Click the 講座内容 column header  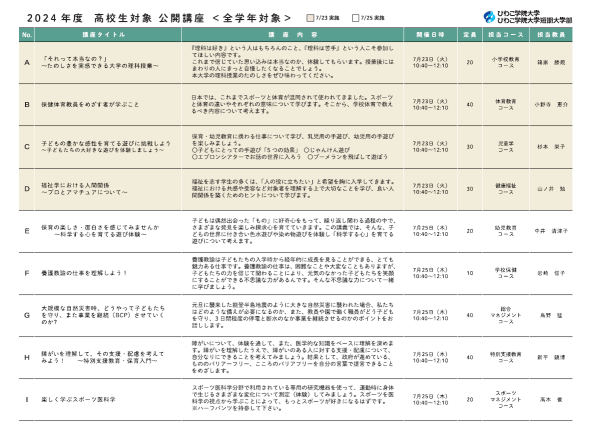pyautogui.click(x=292, y=35)
